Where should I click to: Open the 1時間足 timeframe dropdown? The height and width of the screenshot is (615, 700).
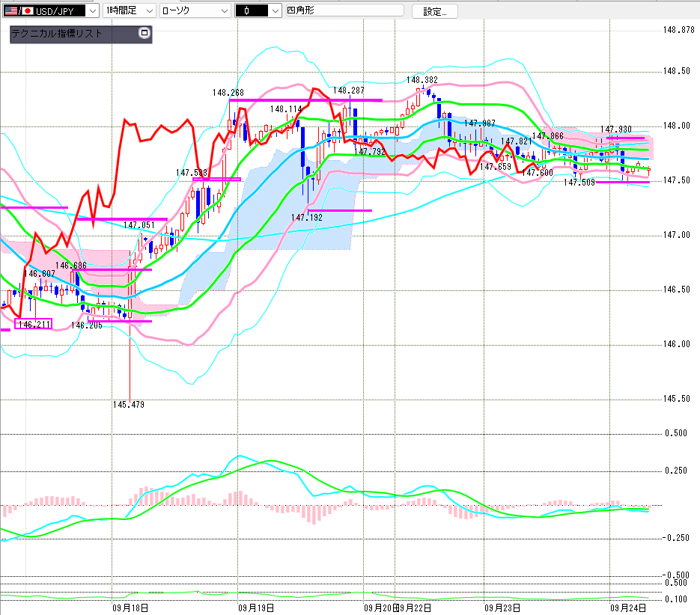click(149, 10)
